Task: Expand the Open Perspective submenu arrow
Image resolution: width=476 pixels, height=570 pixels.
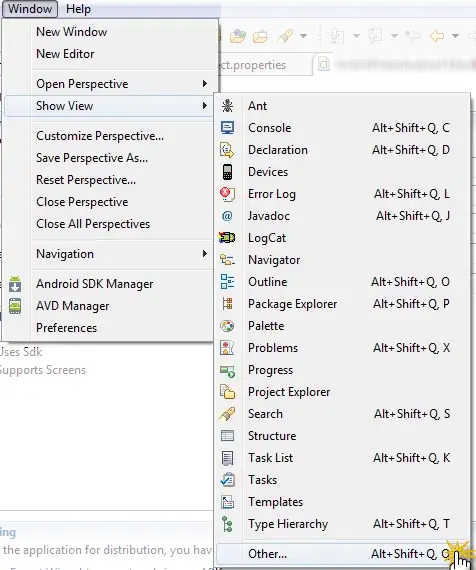Action: click(x=205, y=84)
